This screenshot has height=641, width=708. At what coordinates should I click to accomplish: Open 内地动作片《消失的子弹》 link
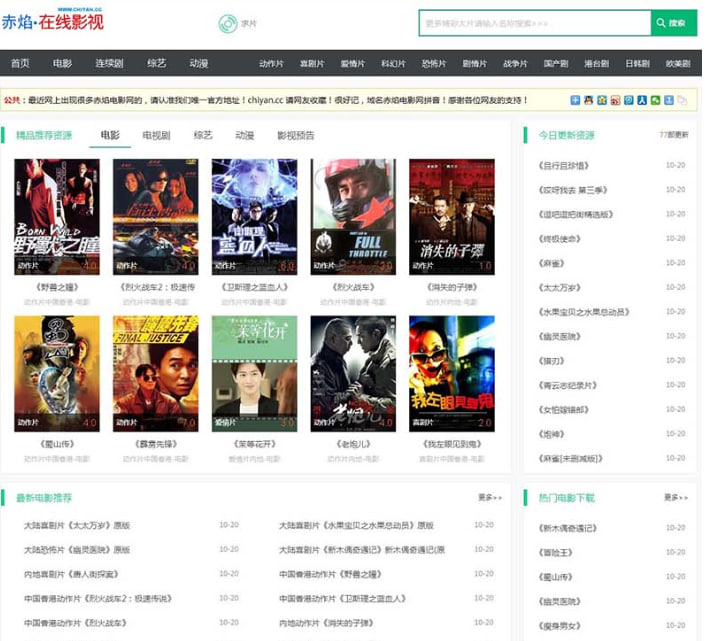click(x=326, y=623)
